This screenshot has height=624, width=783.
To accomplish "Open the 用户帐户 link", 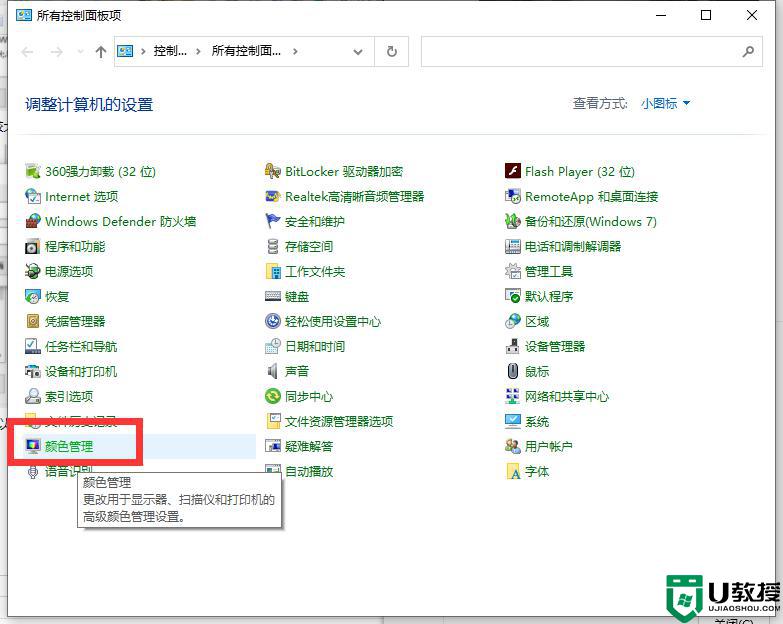I will click(548, 446).
